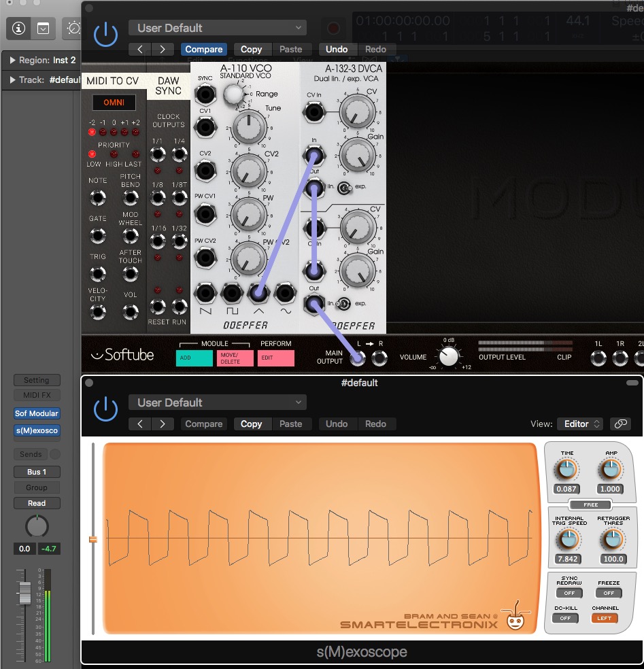The image size is (644, 669).
Task: Open the channel strip Setting menu
Action: 37,380
